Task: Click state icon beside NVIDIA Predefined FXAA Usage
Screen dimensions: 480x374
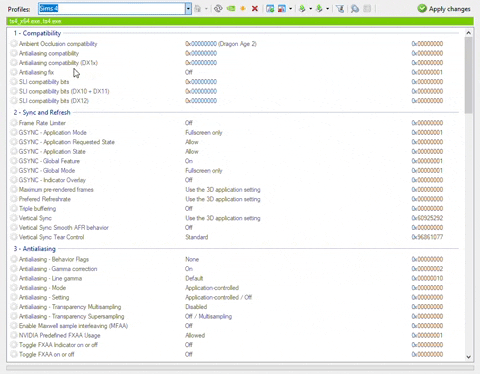Action: pos(14,335)
